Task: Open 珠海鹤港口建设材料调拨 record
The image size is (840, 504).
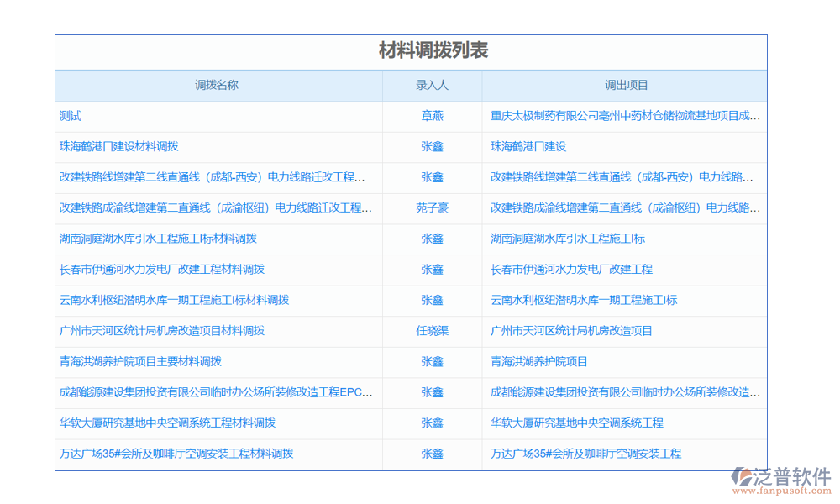Action: click(118, 146)
